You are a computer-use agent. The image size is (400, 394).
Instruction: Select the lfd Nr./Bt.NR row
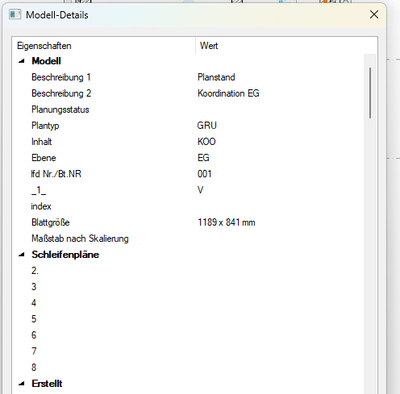tap(189, 174)
